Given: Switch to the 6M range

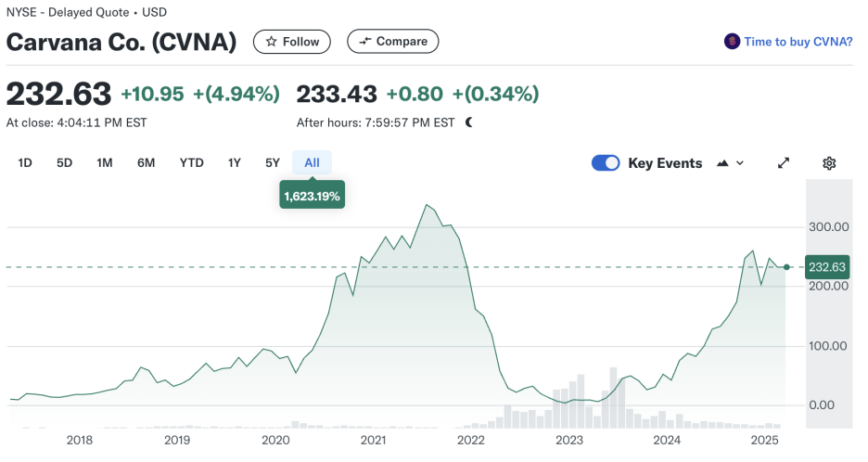Looking at the screenshot, I should click(x=147, y=163).
